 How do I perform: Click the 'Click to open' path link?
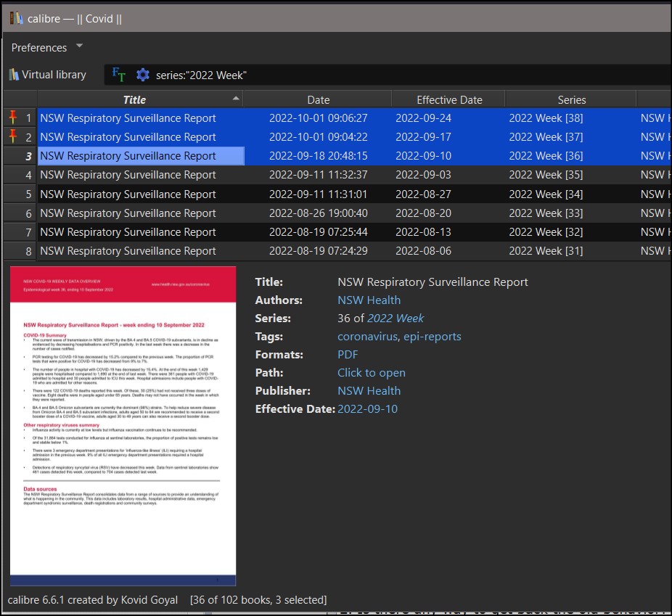pyautogui.click(x=371, y=373)
